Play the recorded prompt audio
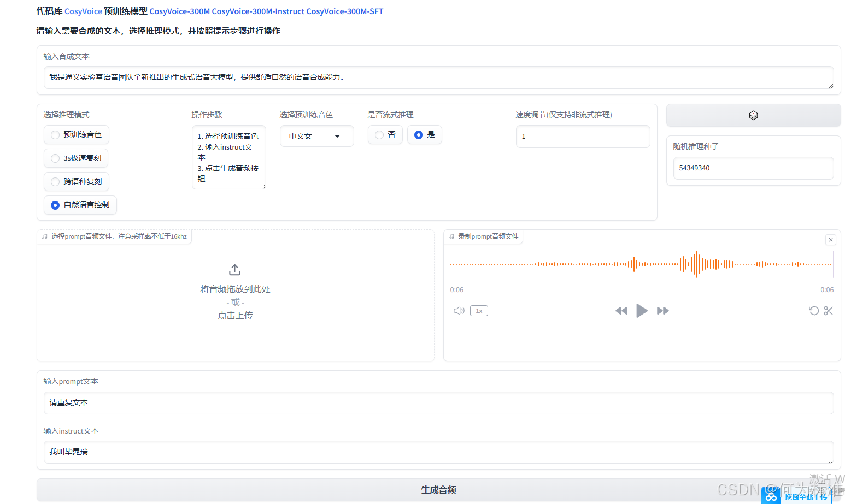The height and width of the screenshot is (504, 845). pos(642,310)
